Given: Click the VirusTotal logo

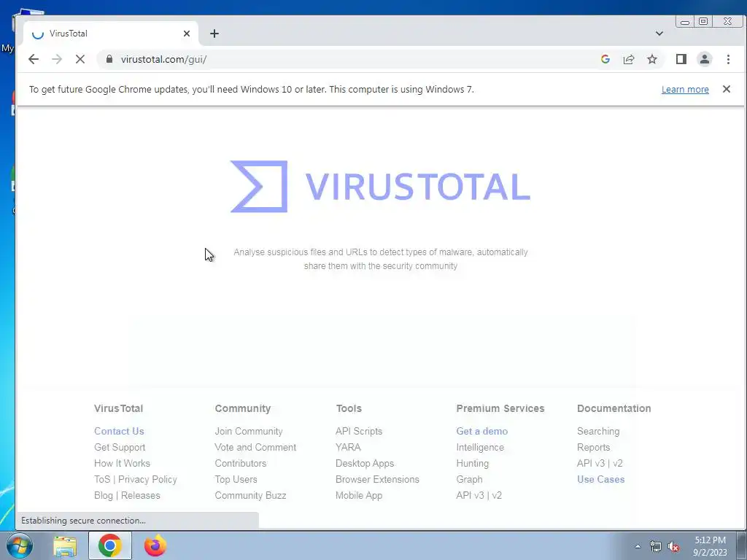Looking at the screenshot, I should click(x=380, y=186).
